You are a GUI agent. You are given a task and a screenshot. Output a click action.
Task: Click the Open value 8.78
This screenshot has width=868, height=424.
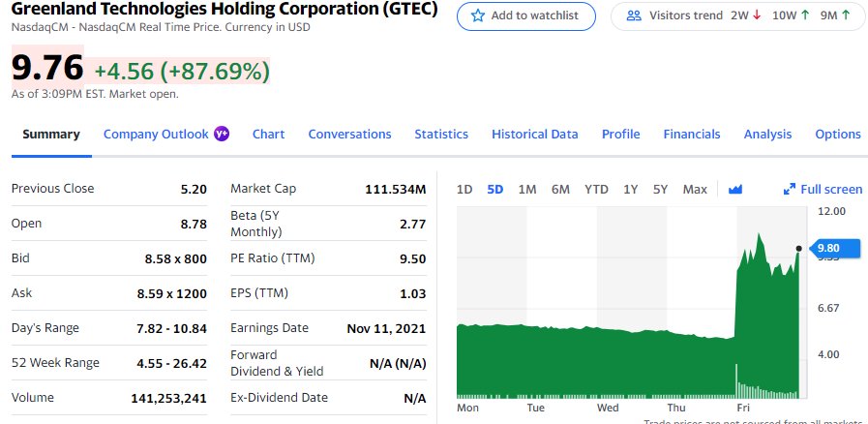[194, 225]
